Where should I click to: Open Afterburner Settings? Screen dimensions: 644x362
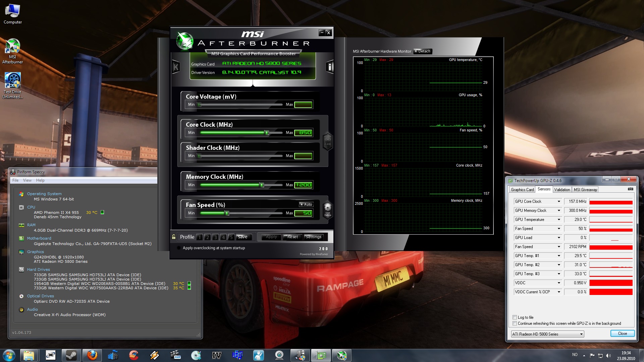[314, 237]
